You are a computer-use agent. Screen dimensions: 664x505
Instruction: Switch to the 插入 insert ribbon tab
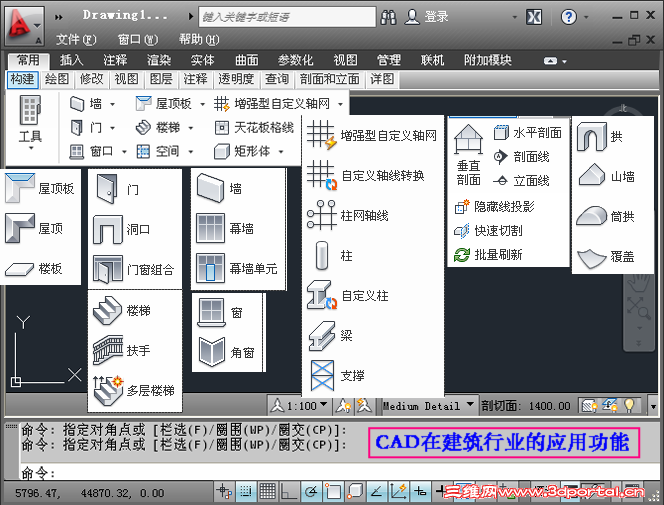(71, 60)
